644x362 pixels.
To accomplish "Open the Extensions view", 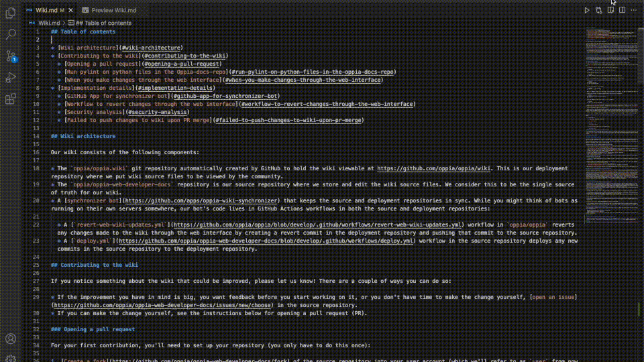I will coord(11,99).
